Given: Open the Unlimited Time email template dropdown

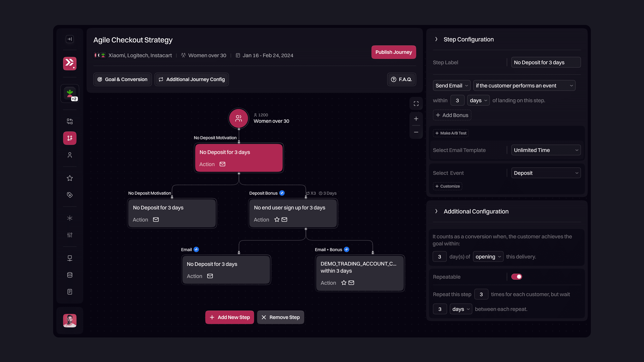Looking at the screenshot, I should [x=546, y=150].
